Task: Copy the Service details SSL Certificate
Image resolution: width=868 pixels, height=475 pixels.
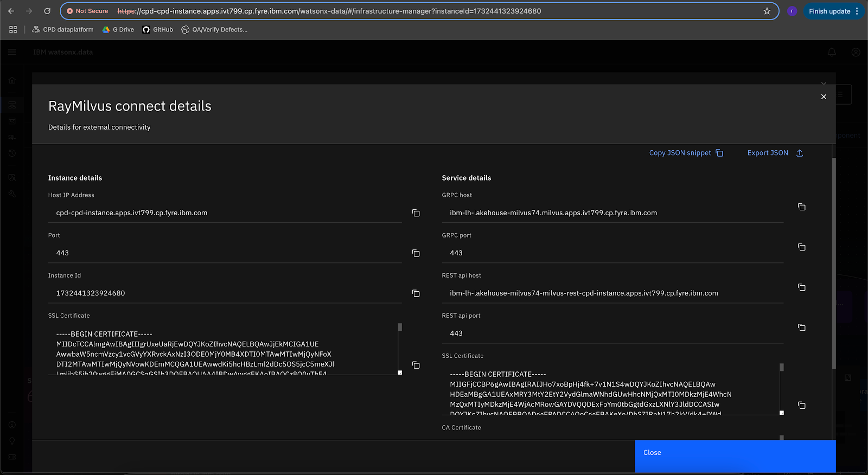Action: click(x=802, y=405)
